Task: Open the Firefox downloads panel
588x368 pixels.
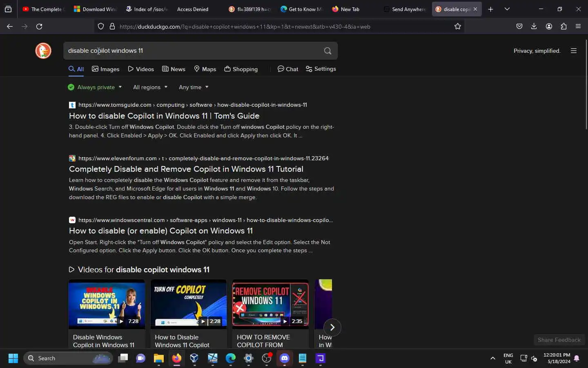Action: click(534, 27)
